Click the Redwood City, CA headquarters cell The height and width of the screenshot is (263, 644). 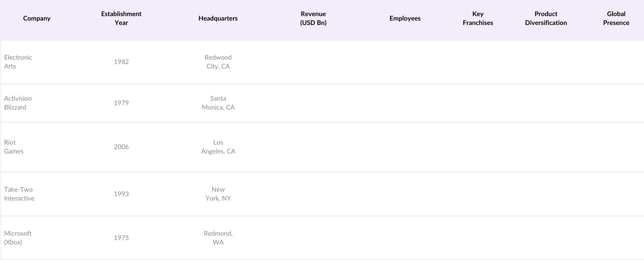[218, 62]
